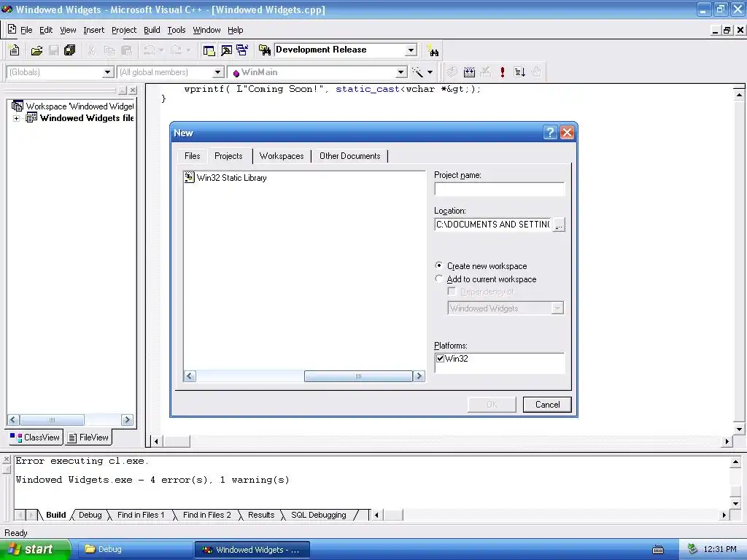Open the Help menu
The width and height of the screenshot is (747, 560).
pyautogui.click(x=236, y=30)
